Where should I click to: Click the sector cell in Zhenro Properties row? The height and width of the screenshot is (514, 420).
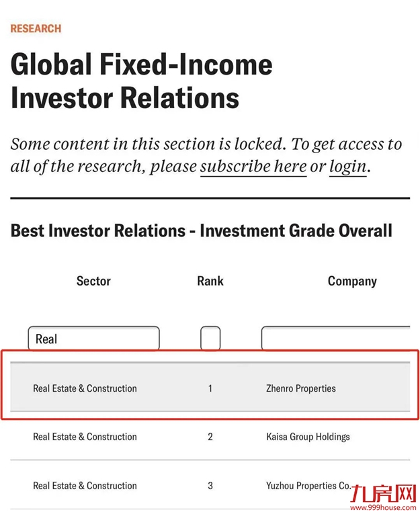85,388
